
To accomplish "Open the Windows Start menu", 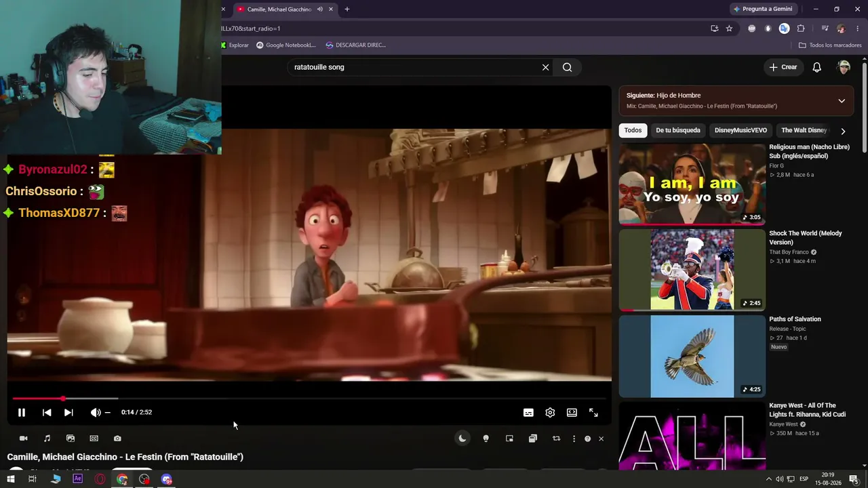I will pos(10,479).
